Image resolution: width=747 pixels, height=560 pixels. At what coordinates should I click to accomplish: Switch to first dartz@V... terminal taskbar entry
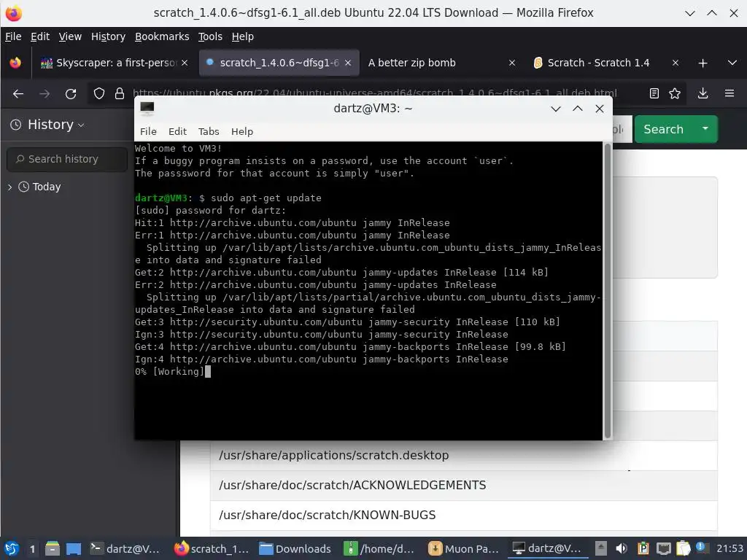tap(125, 549)
